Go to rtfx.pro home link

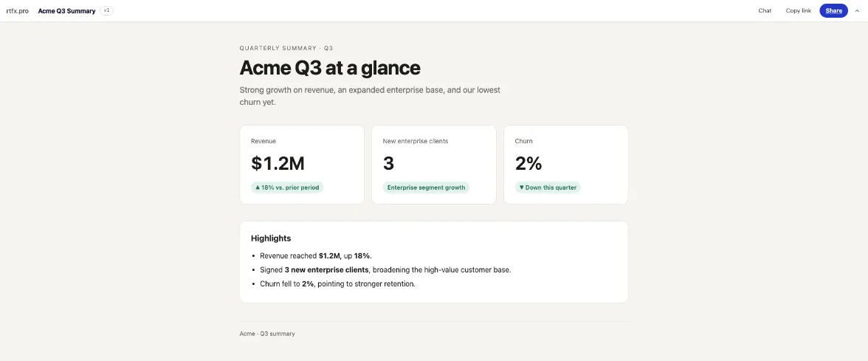(17, 10)
